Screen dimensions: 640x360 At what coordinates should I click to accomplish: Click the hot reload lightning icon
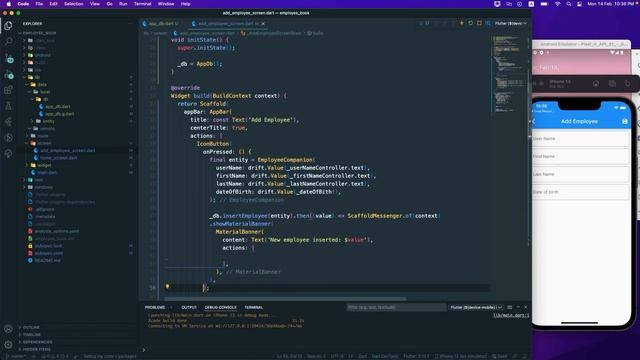click(462, 23)
